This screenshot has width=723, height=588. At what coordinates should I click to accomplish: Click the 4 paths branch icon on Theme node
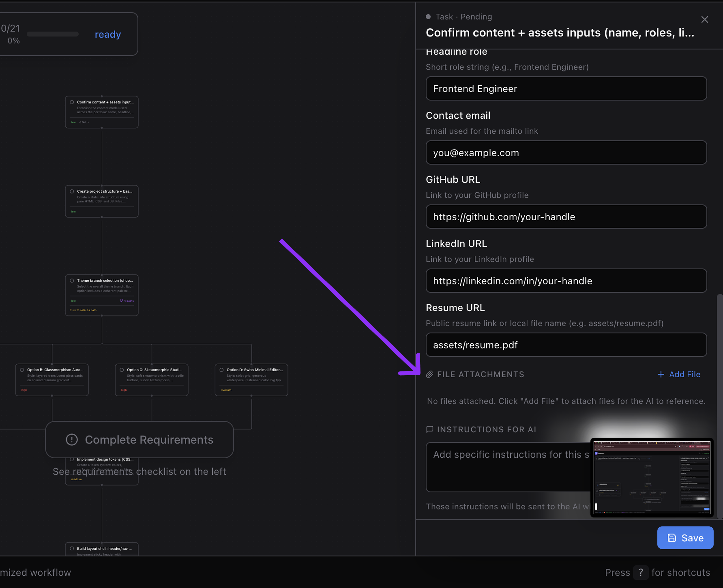[121, 301]
